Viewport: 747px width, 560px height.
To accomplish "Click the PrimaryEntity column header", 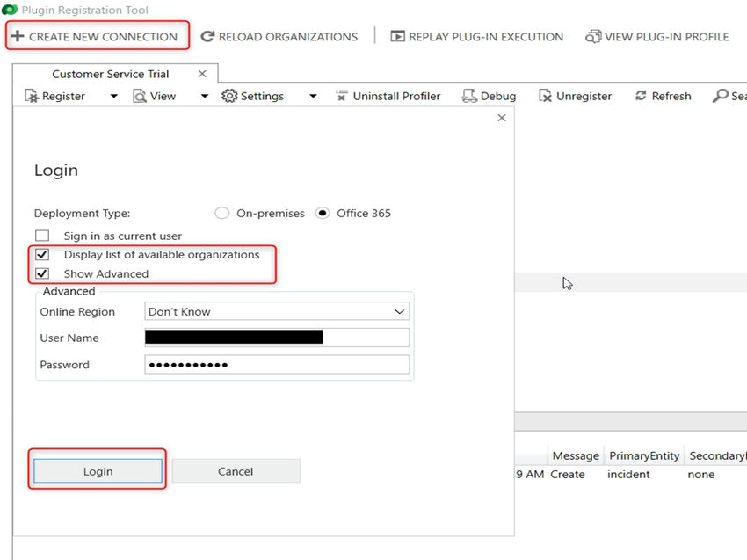I will tap(644, 455).
